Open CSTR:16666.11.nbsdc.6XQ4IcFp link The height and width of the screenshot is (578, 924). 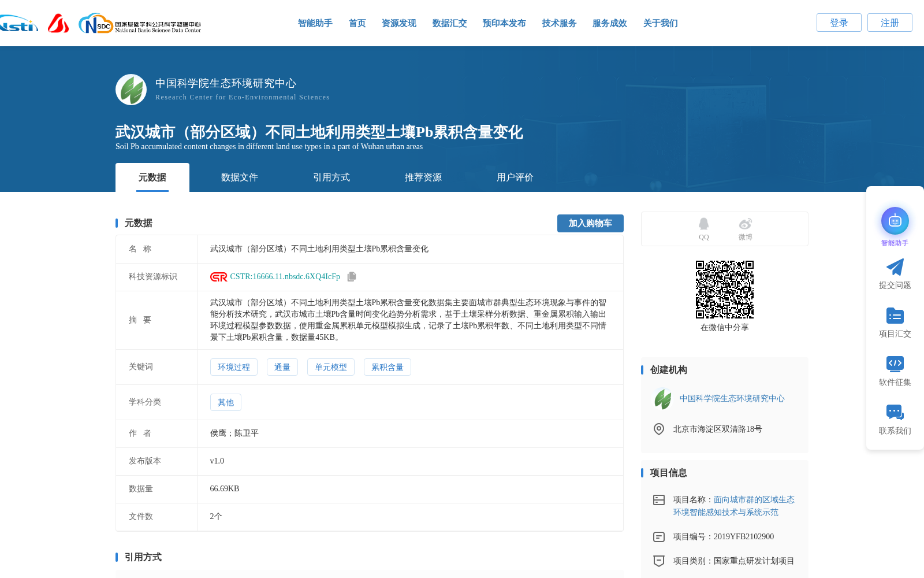285,277
